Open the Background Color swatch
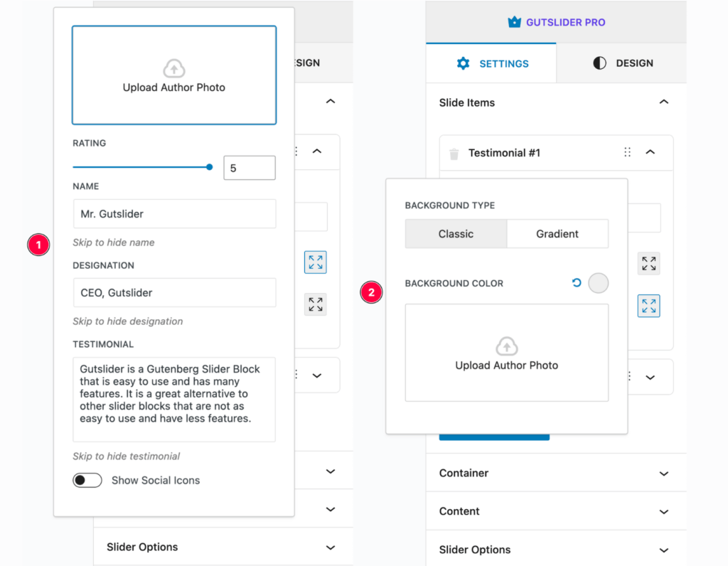Viewport: 728px width, 566px height. coord(599,283)
